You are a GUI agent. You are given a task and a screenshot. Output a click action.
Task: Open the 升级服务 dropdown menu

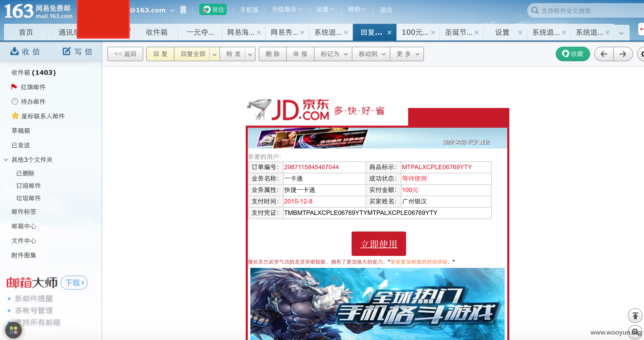point(287,10)
